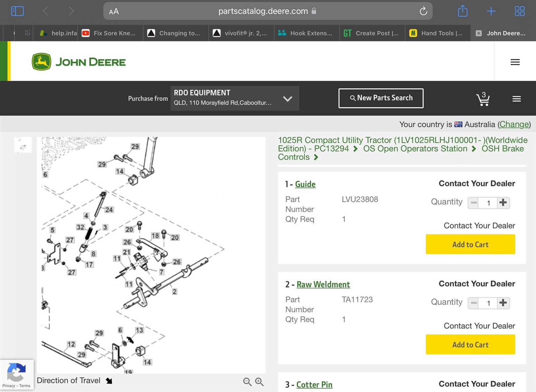536x392 pixels.
Task: Edit quantity field for Guide part
Action: (x=488, y=203)
